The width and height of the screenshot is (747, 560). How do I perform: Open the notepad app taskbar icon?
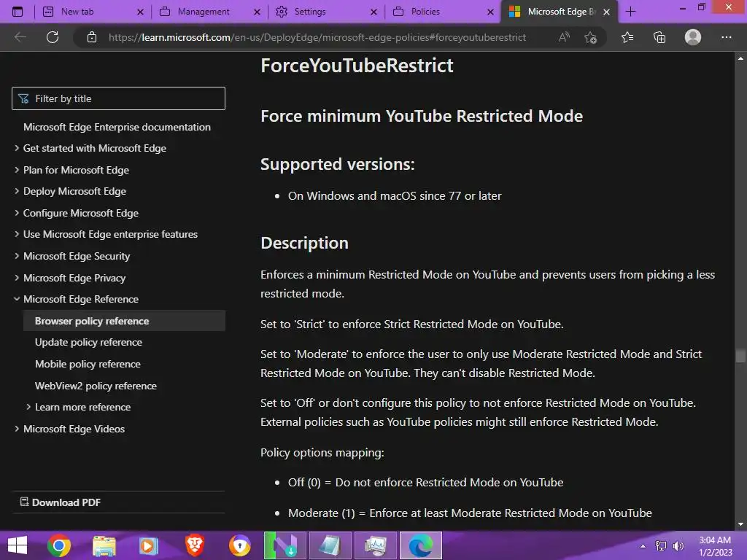click(x=330, y=545)
